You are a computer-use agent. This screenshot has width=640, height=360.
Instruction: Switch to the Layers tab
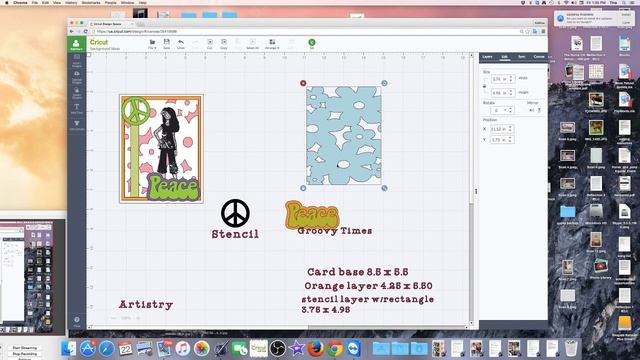[x=487, y=57]
